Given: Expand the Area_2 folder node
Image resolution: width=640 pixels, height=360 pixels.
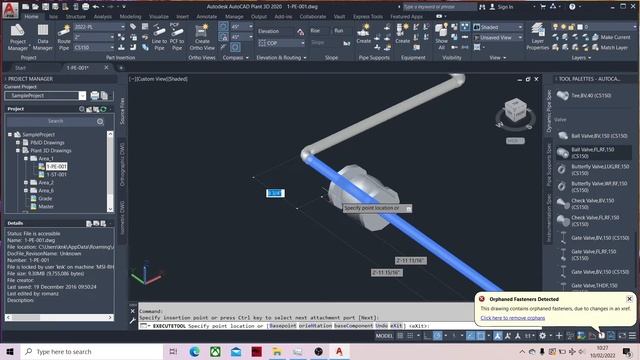Looking at the screenshot, I should pyautogui.click(x=26, y=182).
